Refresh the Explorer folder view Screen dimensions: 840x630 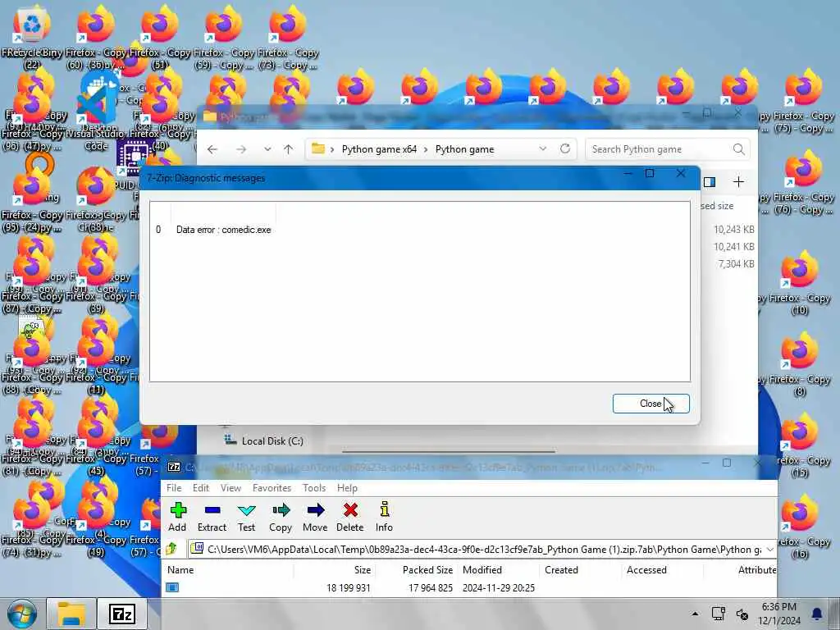(564, 149)
